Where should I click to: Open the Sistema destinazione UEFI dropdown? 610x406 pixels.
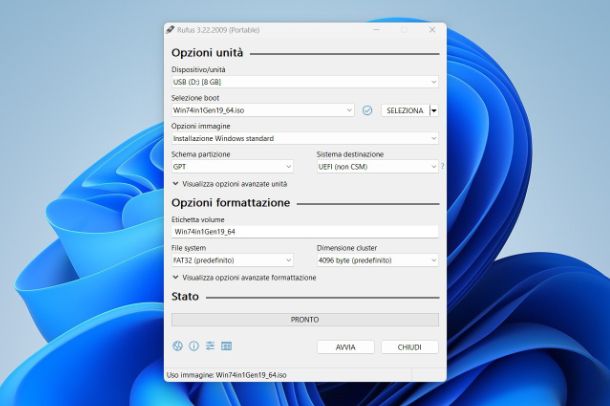click(x=377, y=167)
